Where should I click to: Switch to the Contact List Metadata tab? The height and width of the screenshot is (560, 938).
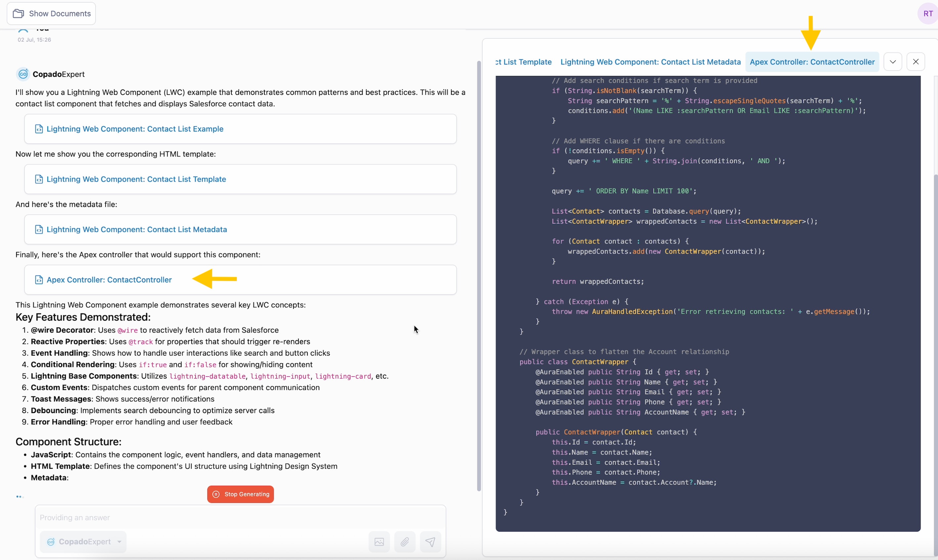(650, 62)
